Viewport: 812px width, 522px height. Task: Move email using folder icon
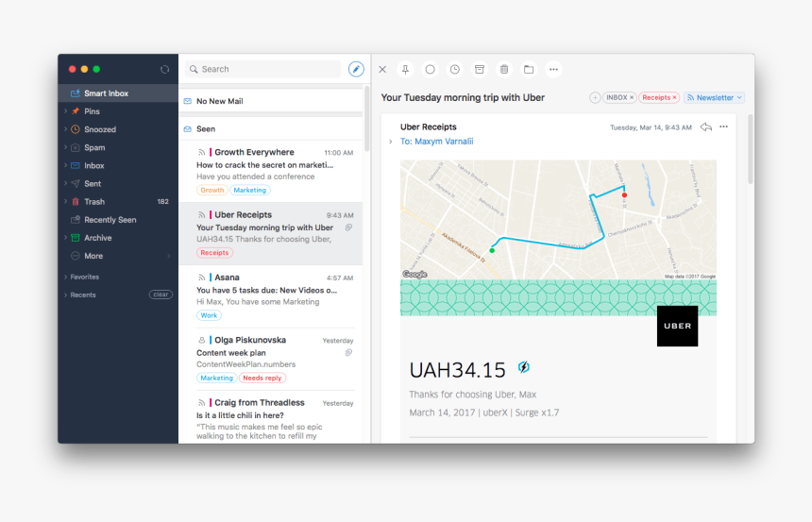tap(529, 69)
